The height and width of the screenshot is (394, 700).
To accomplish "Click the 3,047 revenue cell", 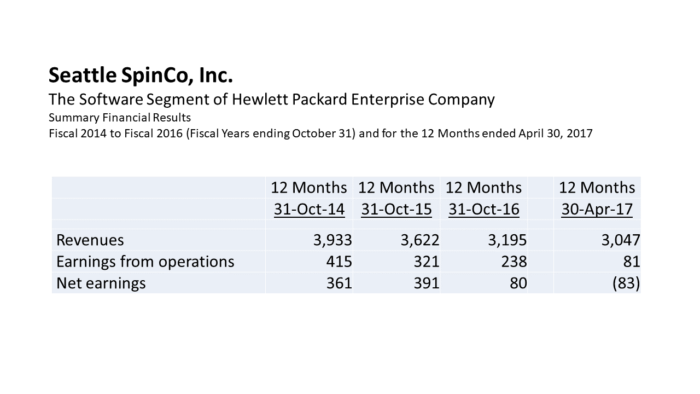I will [x=621, y=240].
